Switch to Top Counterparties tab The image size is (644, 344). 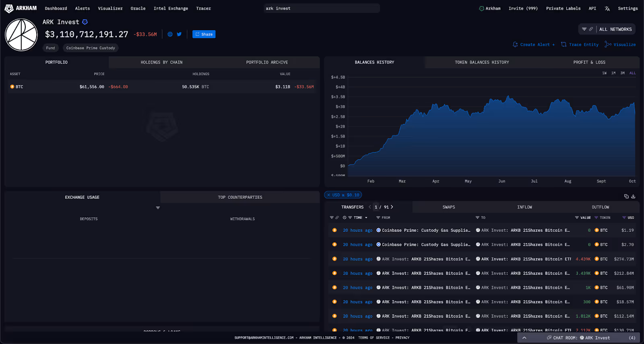240,197
